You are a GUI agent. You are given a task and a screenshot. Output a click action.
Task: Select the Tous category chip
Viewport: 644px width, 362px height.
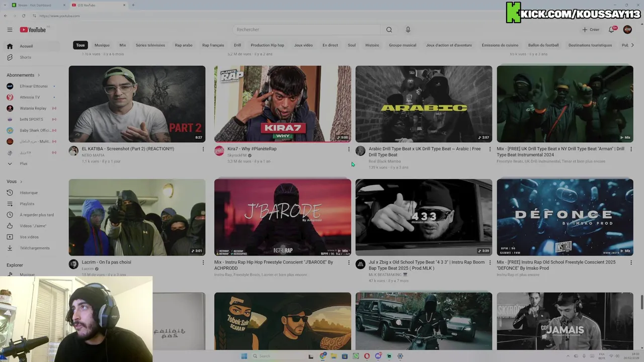(x=80, y=45)
